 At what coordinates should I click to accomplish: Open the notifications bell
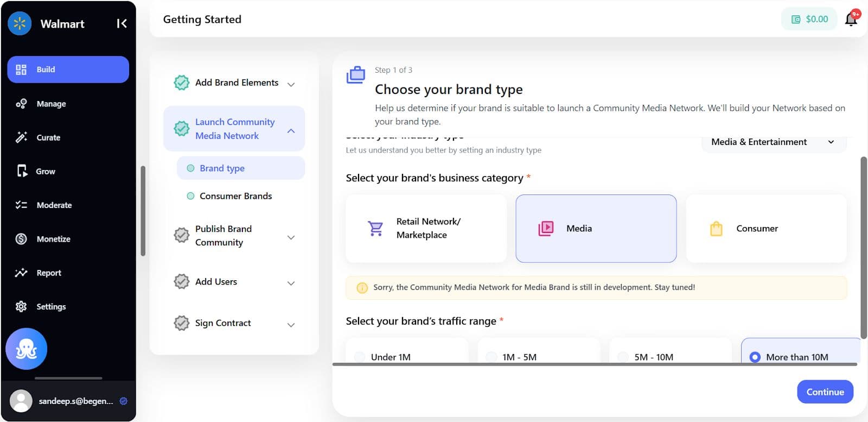851,19
